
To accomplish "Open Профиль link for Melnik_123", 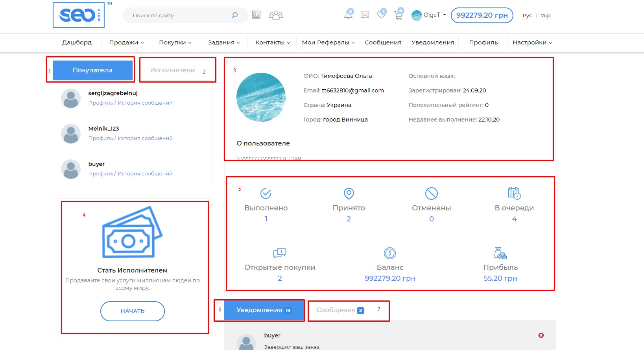I will [x=100, y=138].
